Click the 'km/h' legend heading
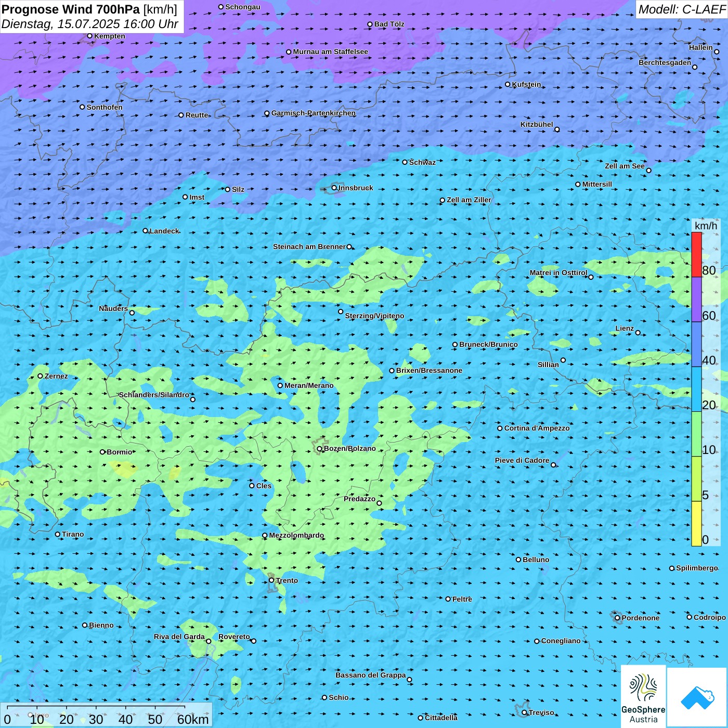The image size is (728, 728). [706, 226]
